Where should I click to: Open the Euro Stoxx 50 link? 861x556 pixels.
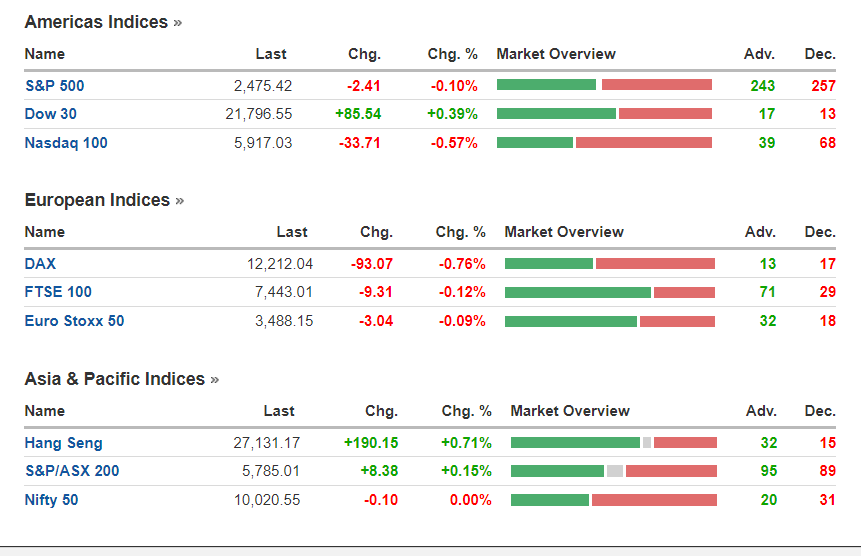tap(74, 321)
